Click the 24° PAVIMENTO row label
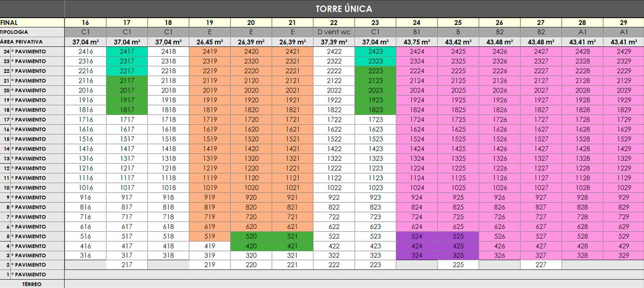This screenshot has width=644, height=288. tap(32, 51)
